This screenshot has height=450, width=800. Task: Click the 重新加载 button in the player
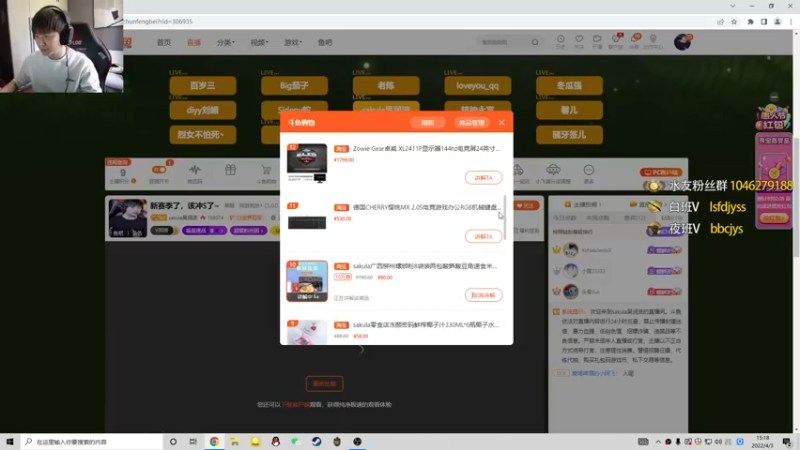tap(324, 384)
